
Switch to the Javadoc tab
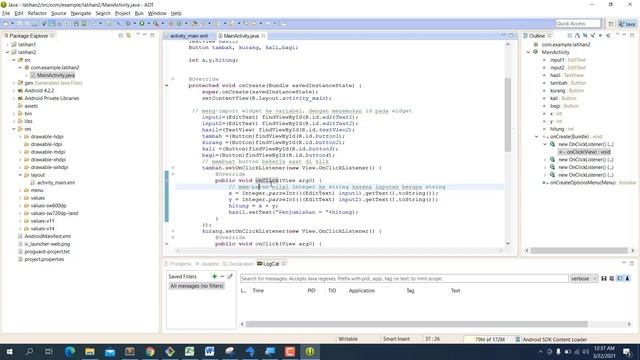coord(207,264)
